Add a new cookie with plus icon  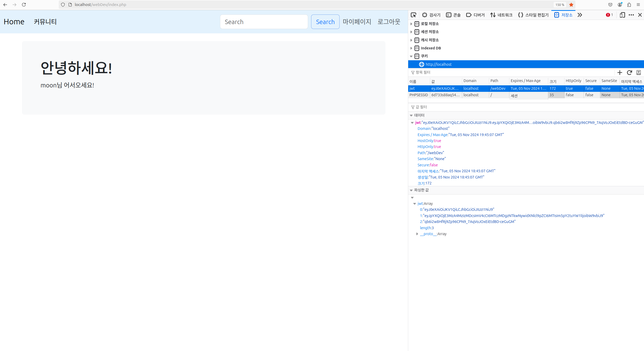click(620, 72)
